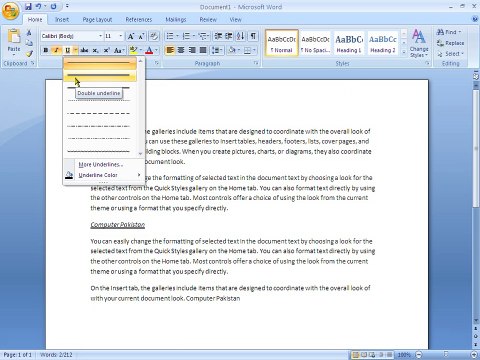Increase the paragraph indent

[x=229, y=36]
